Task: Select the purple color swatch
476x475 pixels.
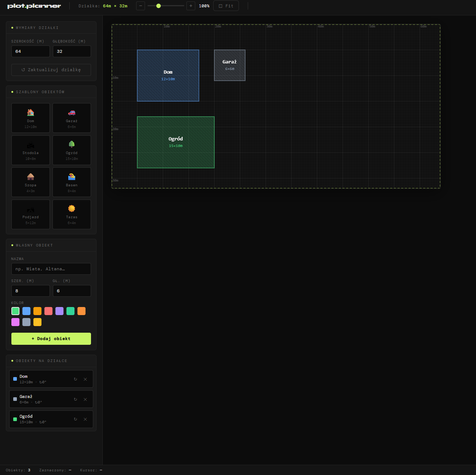Action: (x=59, y=311)
